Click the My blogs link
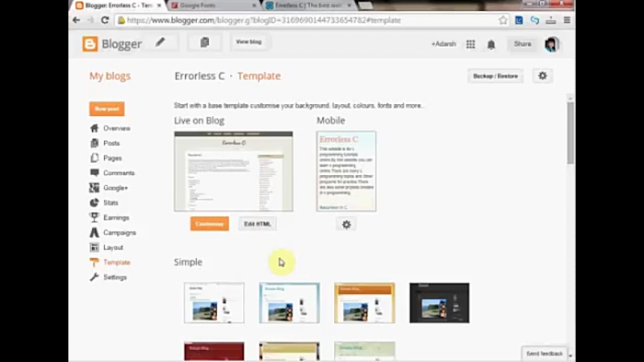This screenshot has height=362, width=644. coord(110,76)
